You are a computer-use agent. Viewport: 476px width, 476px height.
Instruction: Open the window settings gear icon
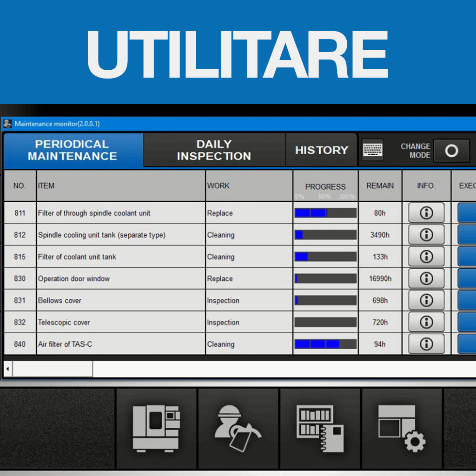(x=402, y=428)
